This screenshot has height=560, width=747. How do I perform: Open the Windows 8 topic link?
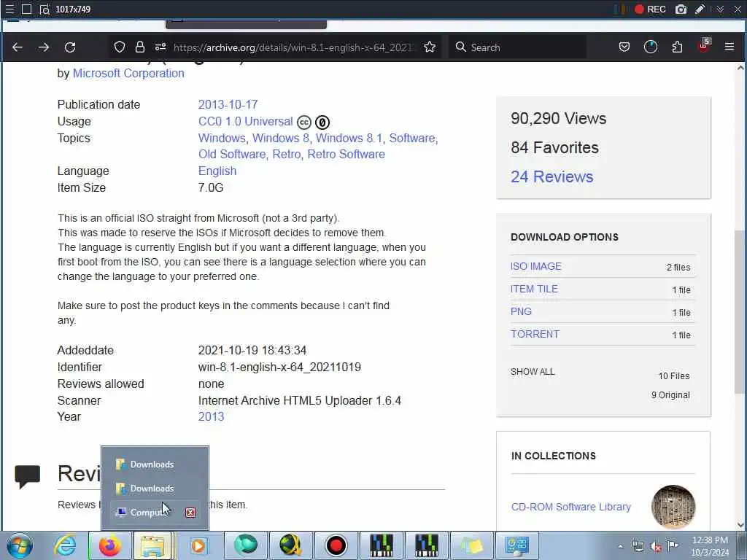point(281,138)
